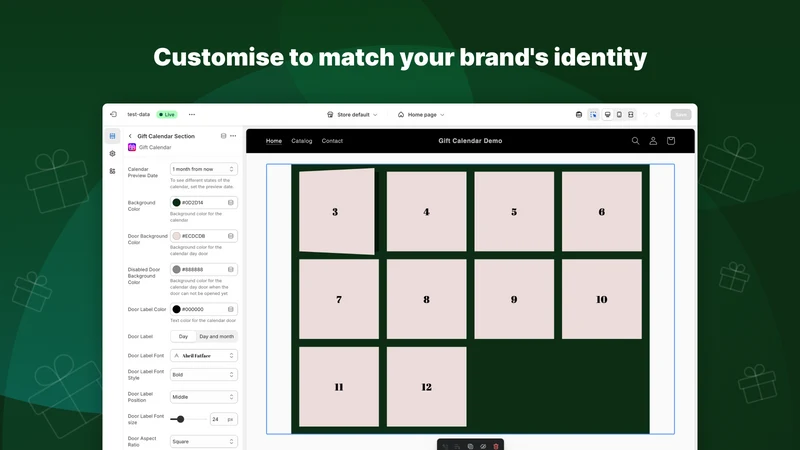This screenshot has width=800, height=450.
Task: Open the Door Aspect Ratio dropdown
Action: pos(204,441)
